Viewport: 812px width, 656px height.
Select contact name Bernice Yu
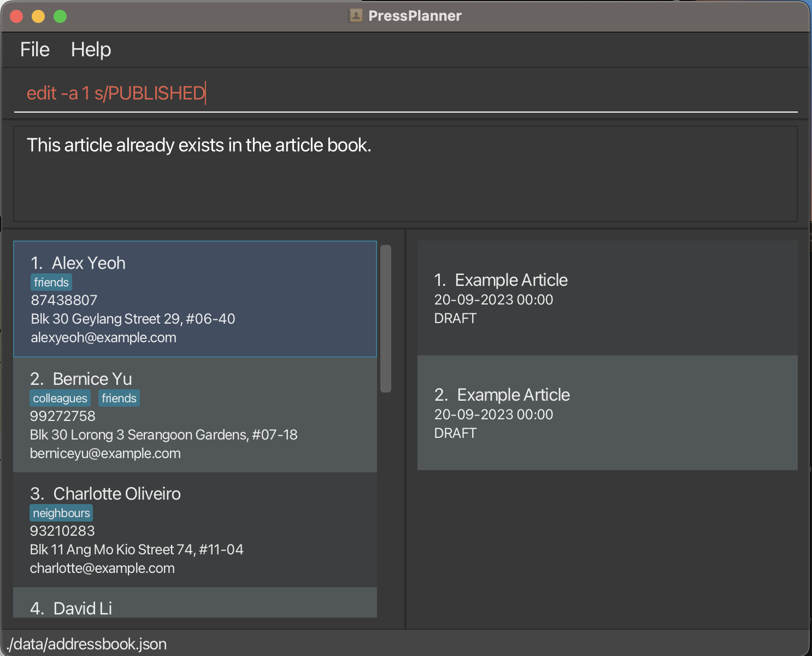click(x=92, y=379)
